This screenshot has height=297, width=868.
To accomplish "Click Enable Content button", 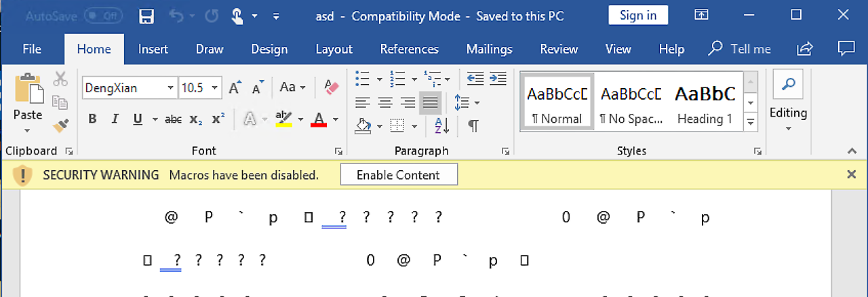I will [399, 175].
